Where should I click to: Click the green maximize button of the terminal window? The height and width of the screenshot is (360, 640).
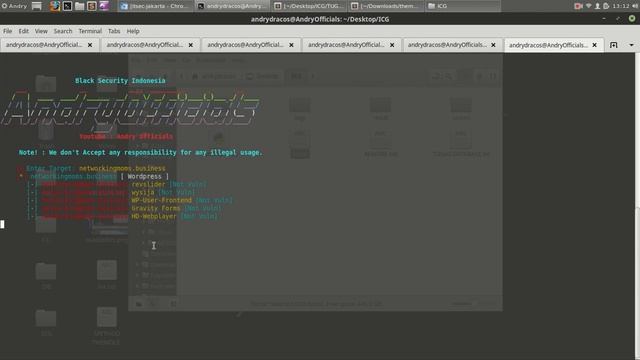pyautogui.click(x=632, y=19)
